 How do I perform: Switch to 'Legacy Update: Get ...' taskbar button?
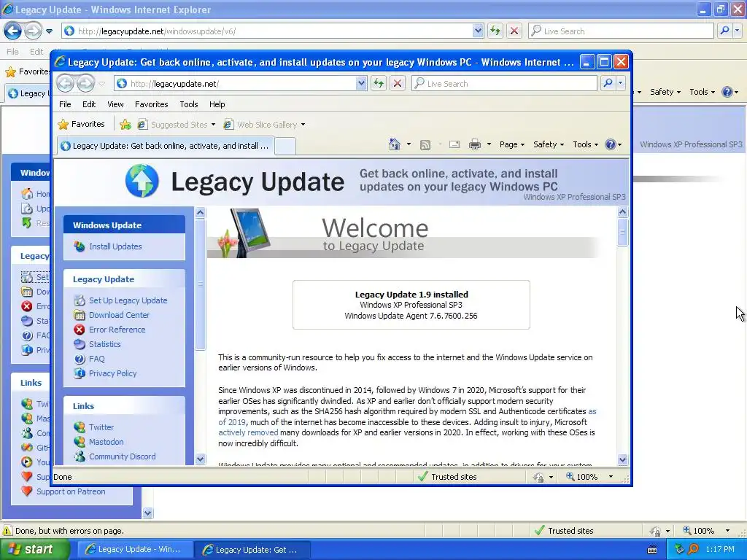click(x=252, y=550)
